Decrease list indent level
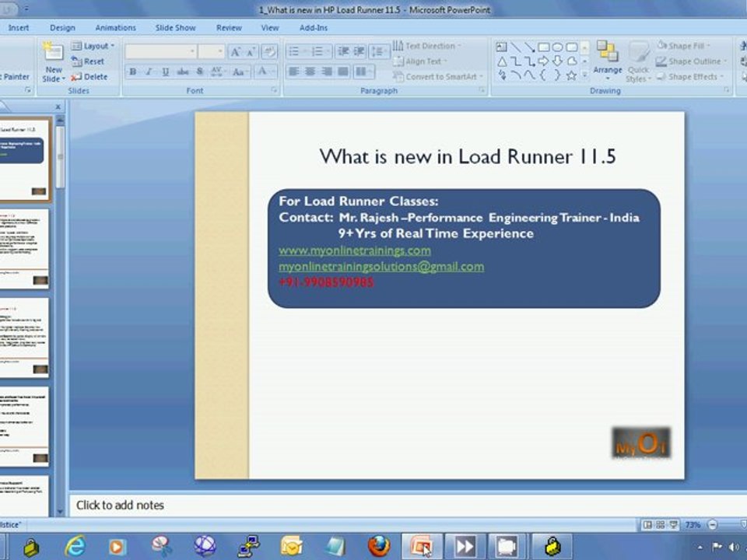This screenshot has height=560, width=747. [343, 51]
